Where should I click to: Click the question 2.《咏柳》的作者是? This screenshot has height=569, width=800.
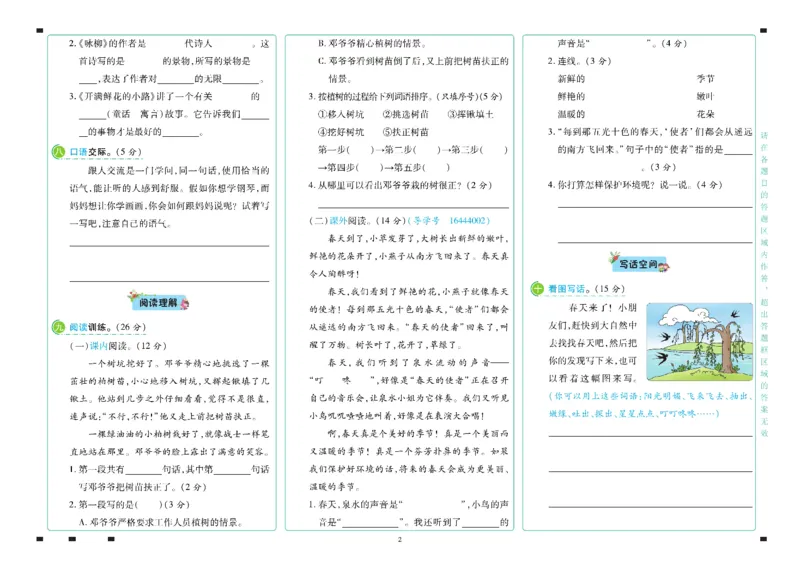pos(169,61)
